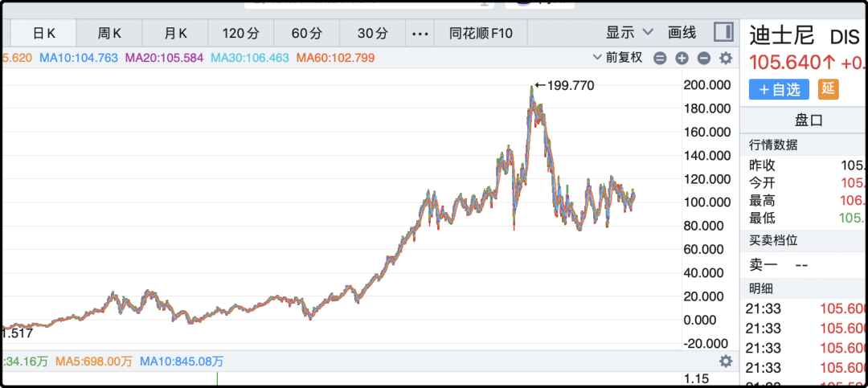Click the current price 105.640

[x=792, y=63]
